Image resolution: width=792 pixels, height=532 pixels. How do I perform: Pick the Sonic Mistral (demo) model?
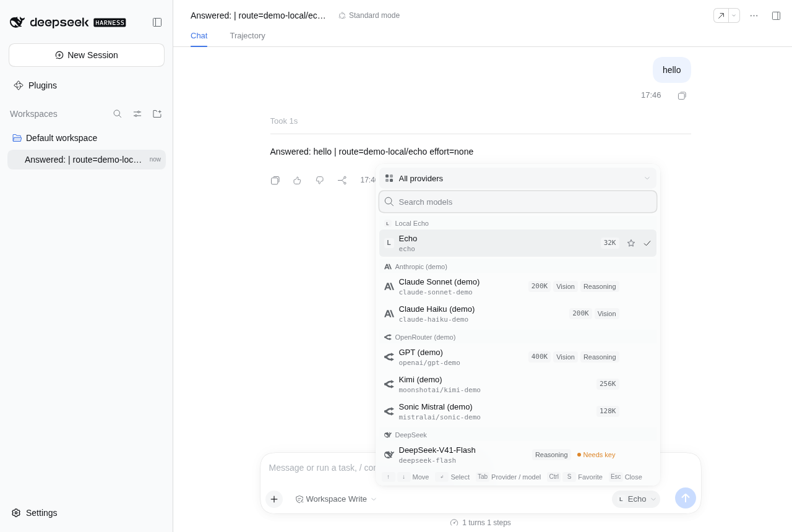click(x=518, y=411)
